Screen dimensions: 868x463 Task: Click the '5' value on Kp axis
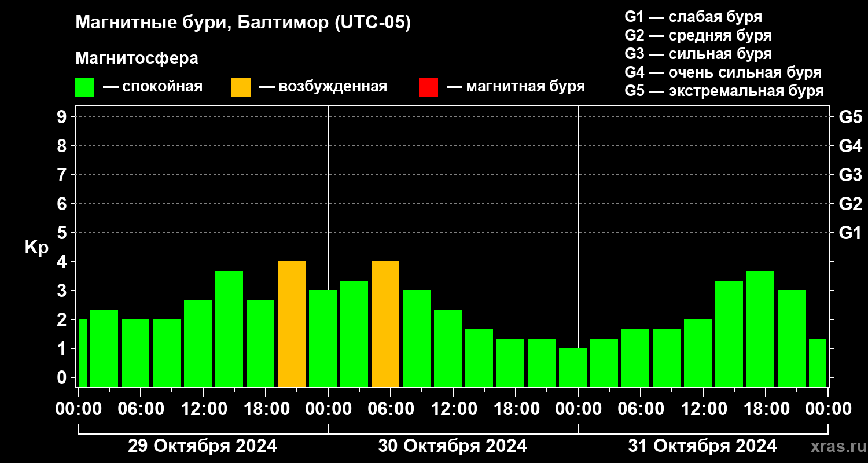(63, 233)
